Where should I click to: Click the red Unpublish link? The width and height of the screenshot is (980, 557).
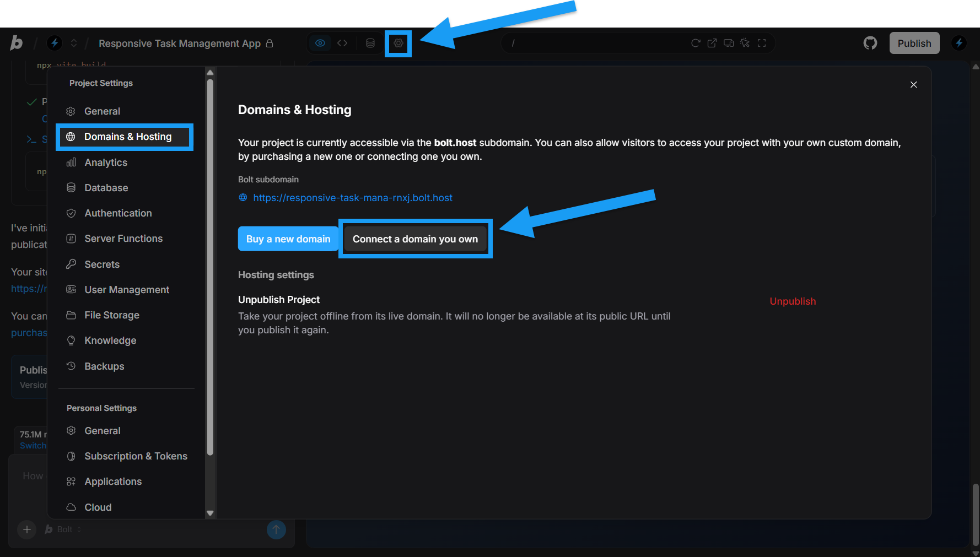coord(793,301)
